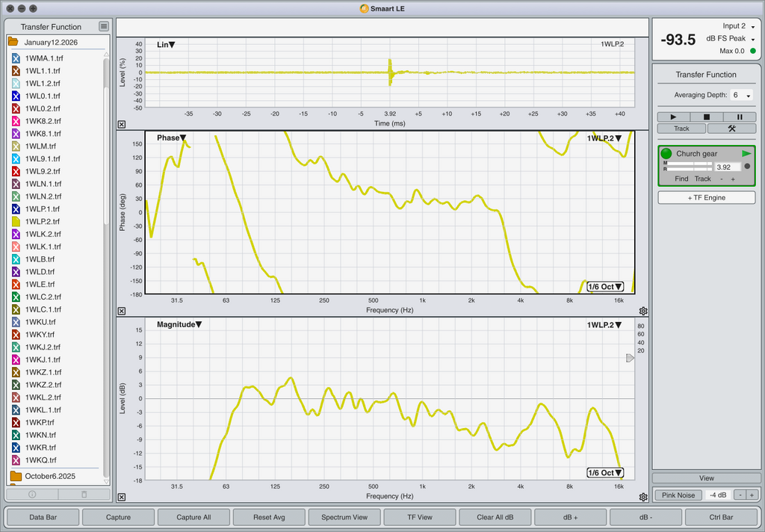Click the tools (hammer and wrench) icon
765x532 pixels.
pos(731,129)
